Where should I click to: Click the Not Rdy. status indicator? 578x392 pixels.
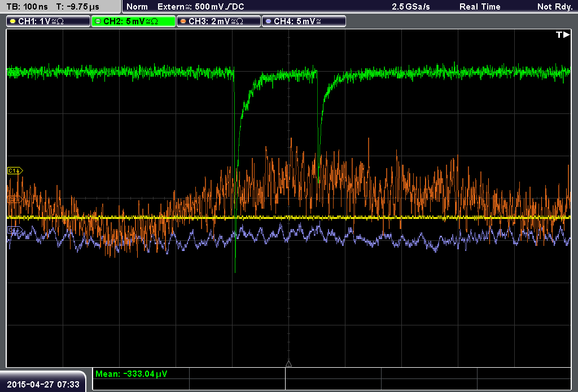[x=555, y=7]
